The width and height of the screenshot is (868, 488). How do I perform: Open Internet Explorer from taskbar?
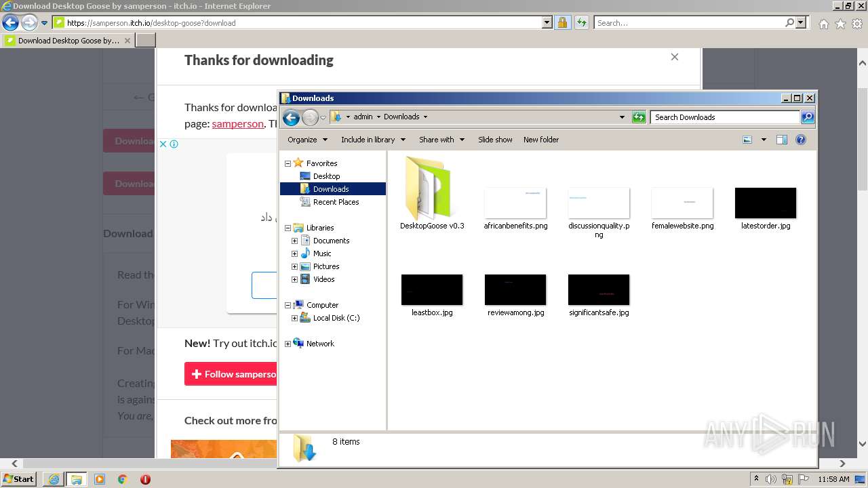click(54, 479)
